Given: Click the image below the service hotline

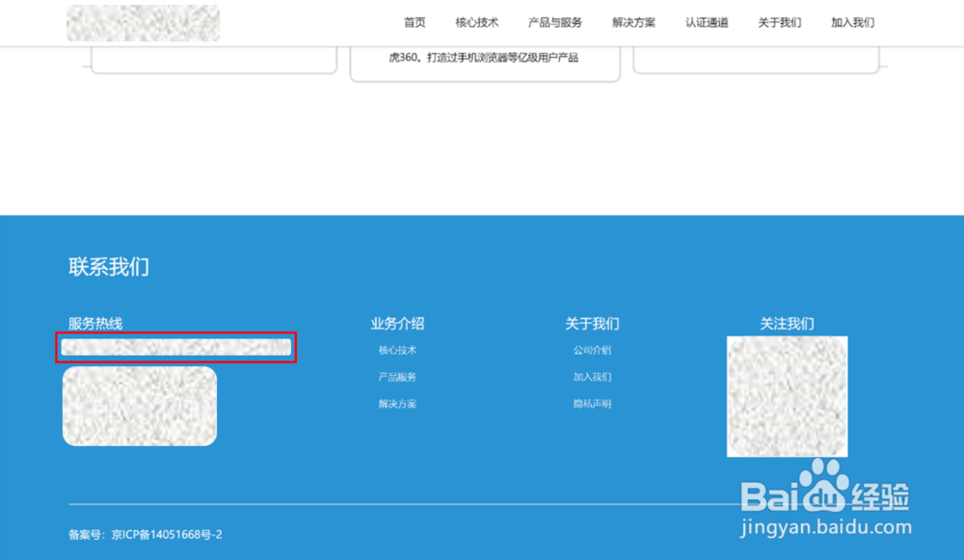Looking at the screenshot, I should click(139, 407).
